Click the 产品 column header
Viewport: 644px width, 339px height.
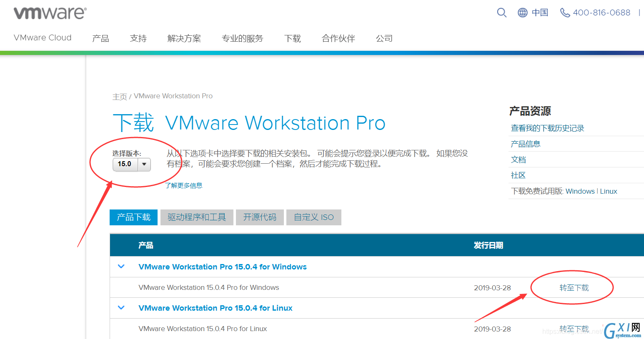146,245
